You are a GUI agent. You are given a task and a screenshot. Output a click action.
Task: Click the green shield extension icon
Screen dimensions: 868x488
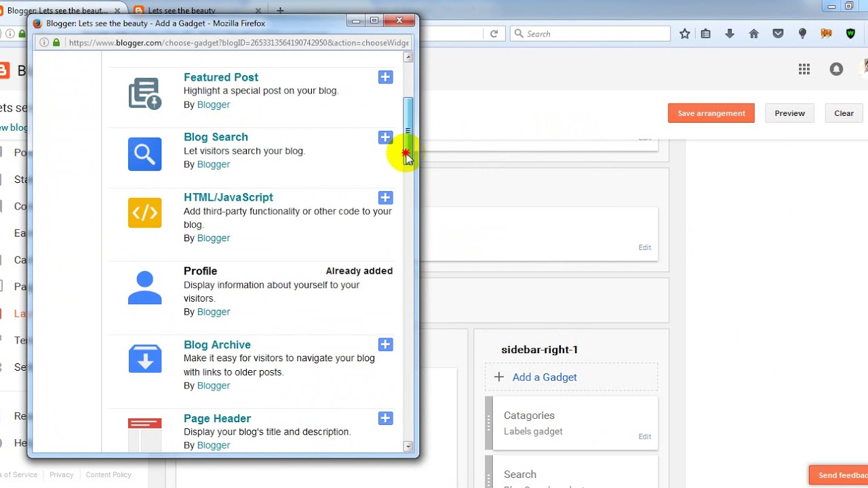(x=850, y=34)
